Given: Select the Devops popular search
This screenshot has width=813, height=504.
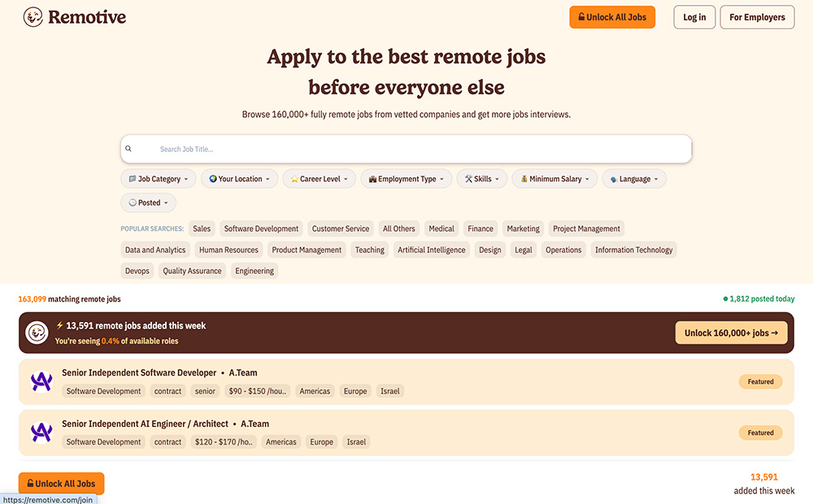Looking at the screenshot, I should pos(137,271).
